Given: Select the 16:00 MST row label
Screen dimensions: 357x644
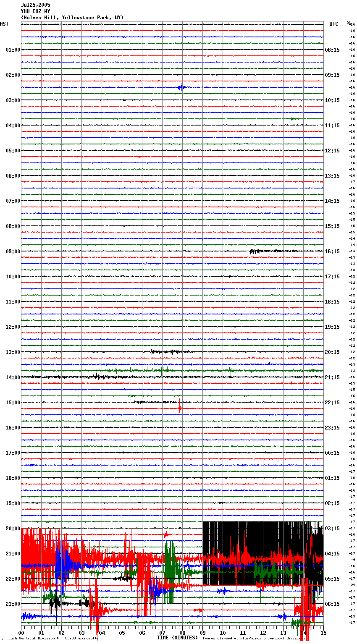Looking at the screenshot, I should click(13, 428).
